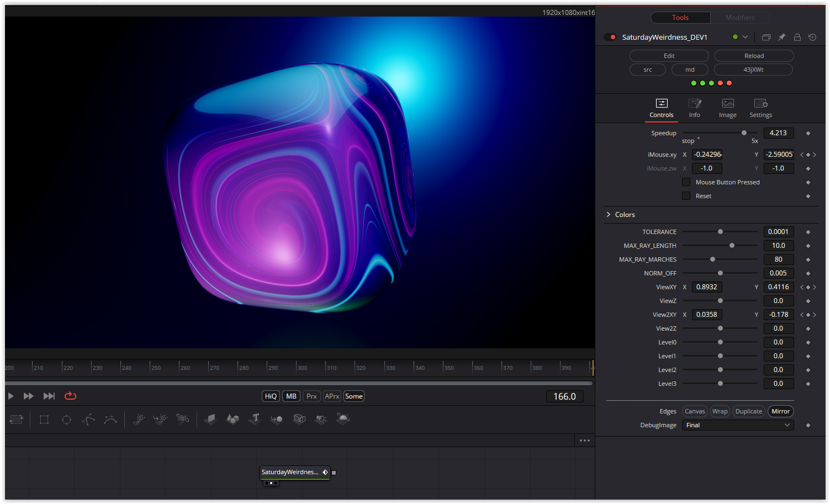Click the Speedup keyframe diamond
830x504 pixels.
tap(808, 133)
